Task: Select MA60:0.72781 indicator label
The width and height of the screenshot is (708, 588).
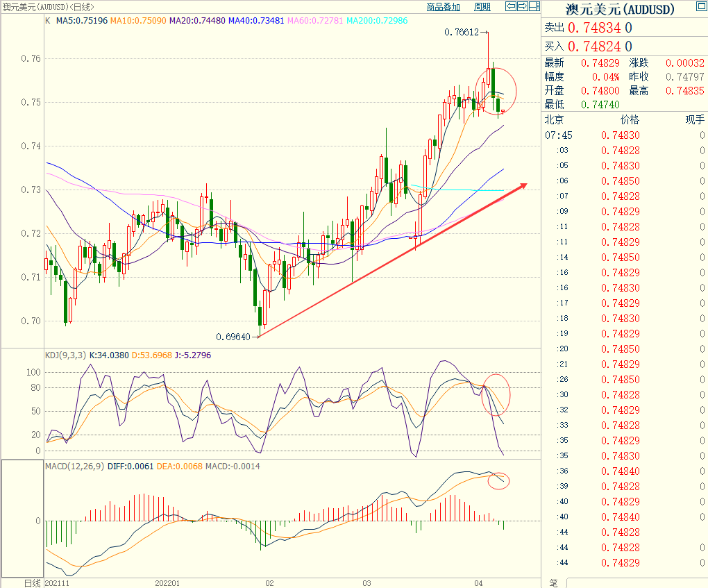Action: [315, 21]
